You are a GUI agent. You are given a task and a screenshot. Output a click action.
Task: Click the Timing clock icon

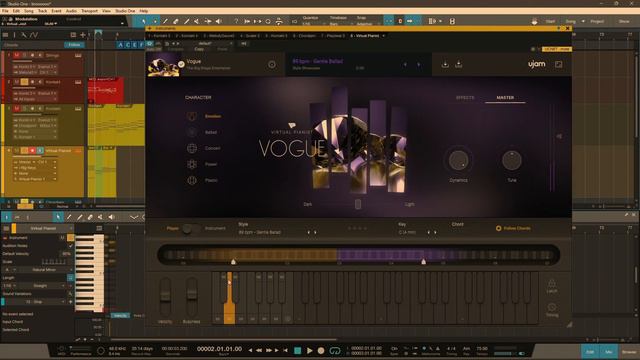click(x=552, y=310)
